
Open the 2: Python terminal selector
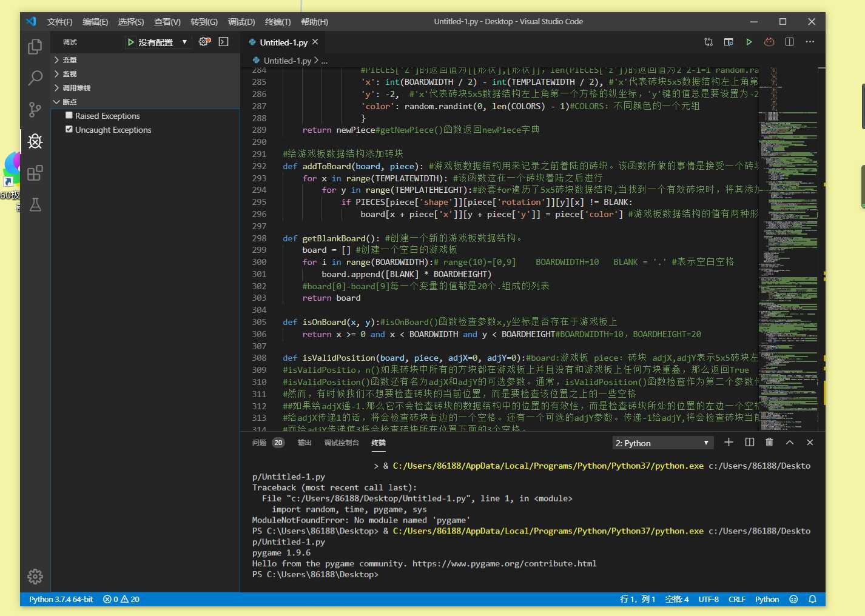pos(662,443)
